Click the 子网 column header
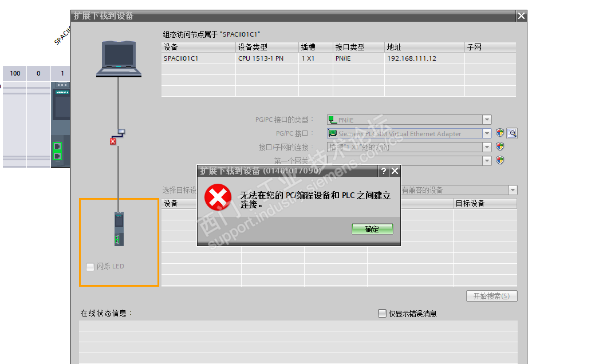 click(x=491, y=47)
